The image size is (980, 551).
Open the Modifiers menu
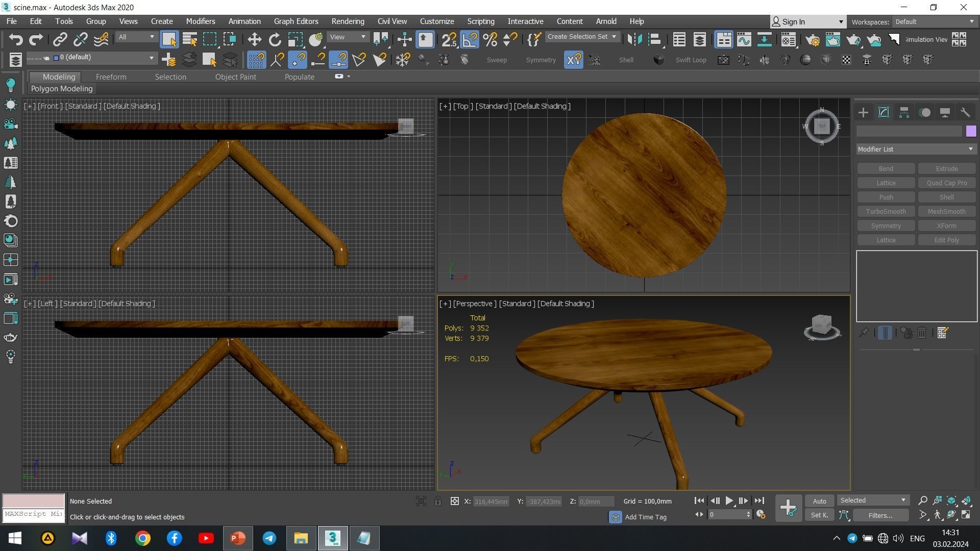point(200,21)
